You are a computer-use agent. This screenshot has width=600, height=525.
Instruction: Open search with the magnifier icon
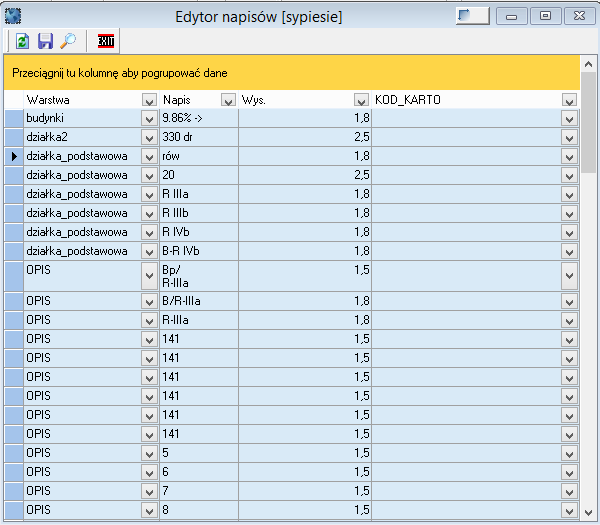coord(68,41)
